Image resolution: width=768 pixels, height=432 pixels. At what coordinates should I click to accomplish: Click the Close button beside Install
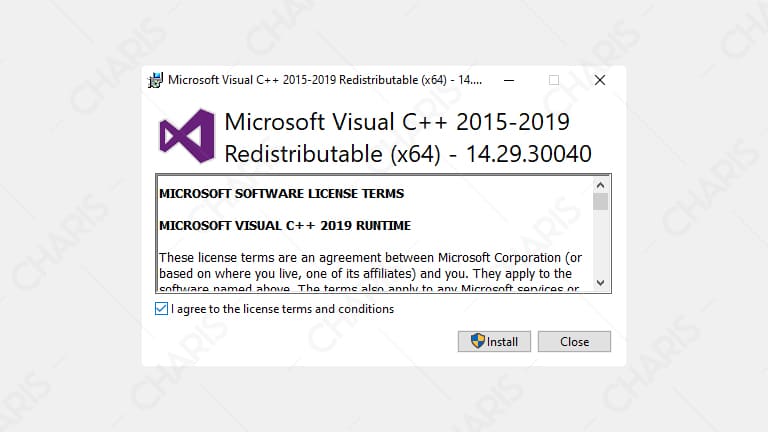574,341
